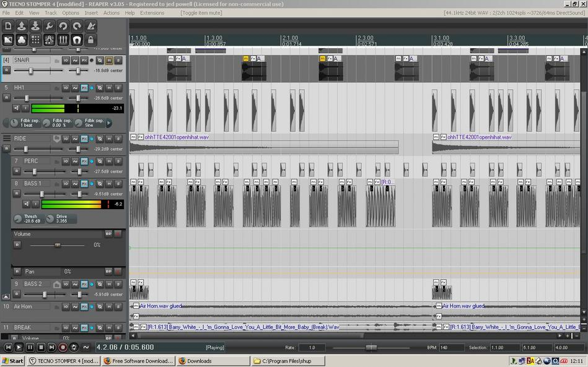Open the Extensions menu

tap(152, 12)
